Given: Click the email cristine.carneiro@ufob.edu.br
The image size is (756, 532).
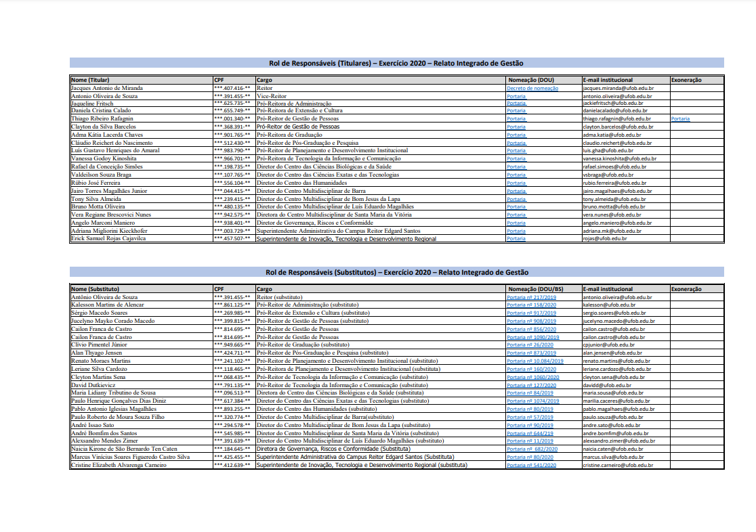Looking at the screenshot, I should tap(617, 465).
